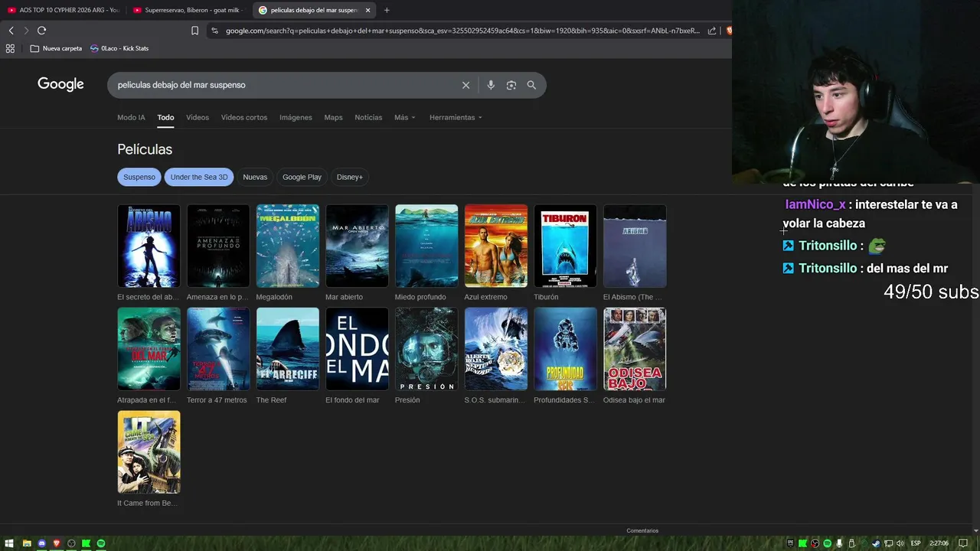Select the Todo results tab
The image size is (980, 551).
coord(165,117)
